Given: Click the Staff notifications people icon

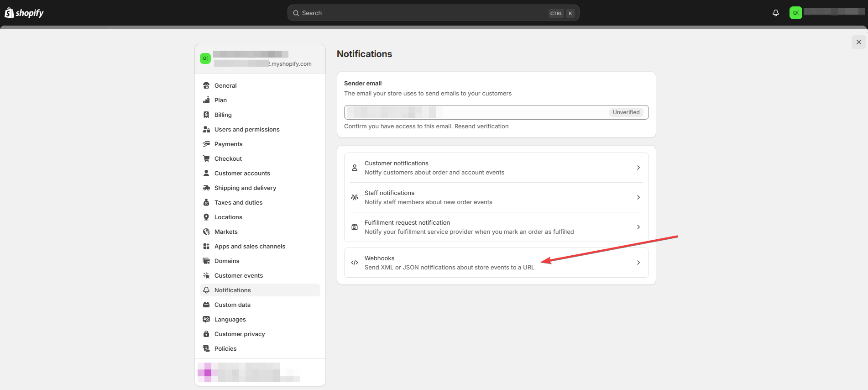Looking at the screenshot, I should pyautogui.click(x=355, y=197).
